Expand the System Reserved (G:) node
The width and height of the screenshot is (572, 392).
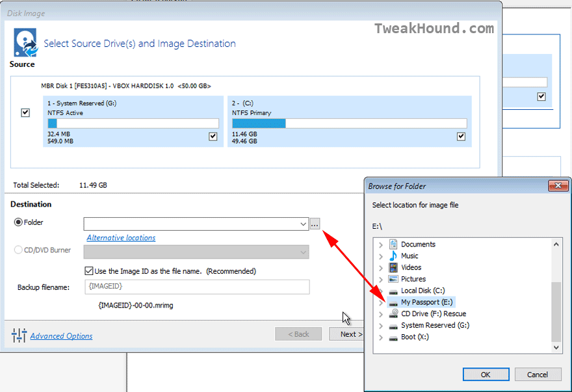[381, 326]
